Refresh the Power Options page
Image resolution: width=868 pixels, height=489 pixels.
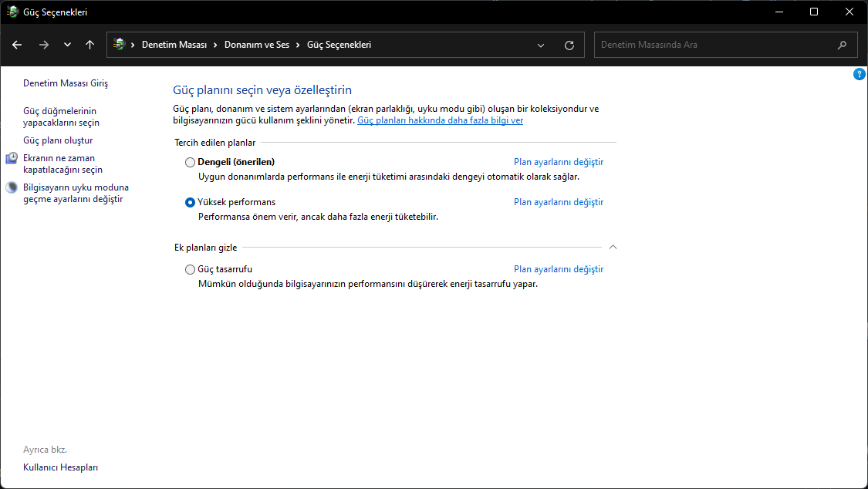point(569,45)
